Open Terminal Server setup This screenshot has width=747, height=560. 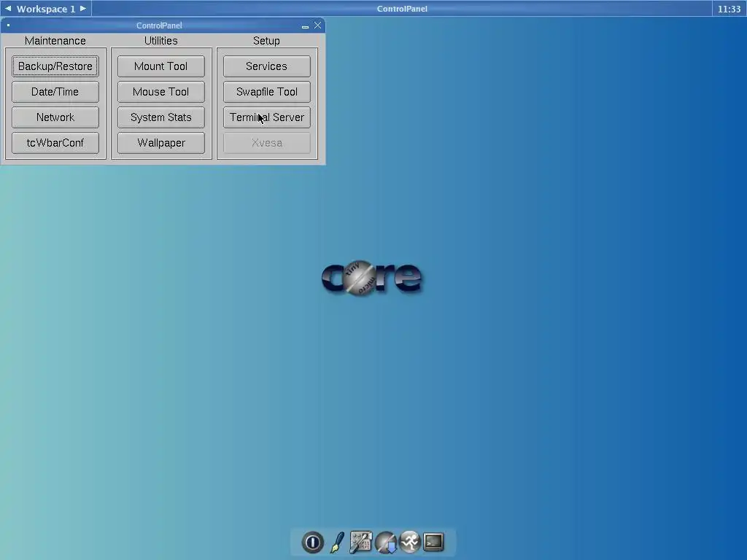(267, 117)
